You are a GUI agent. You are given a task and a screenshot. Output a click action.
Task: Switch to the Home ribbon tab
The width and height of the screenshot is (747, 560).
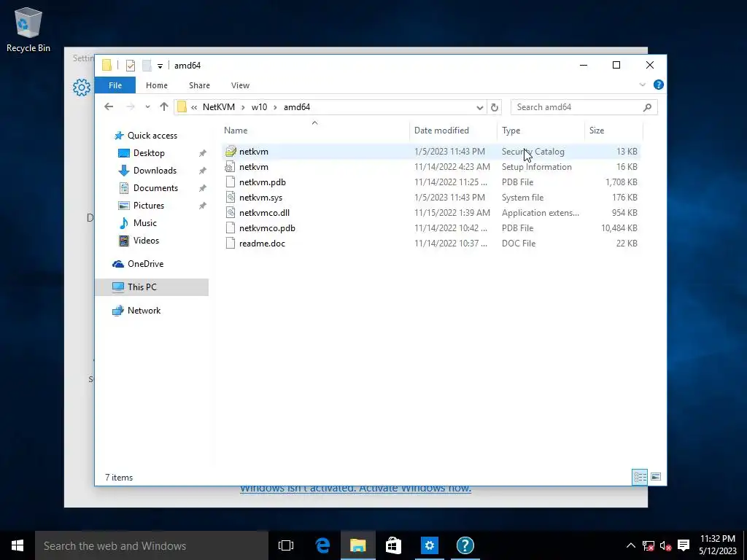157,85
